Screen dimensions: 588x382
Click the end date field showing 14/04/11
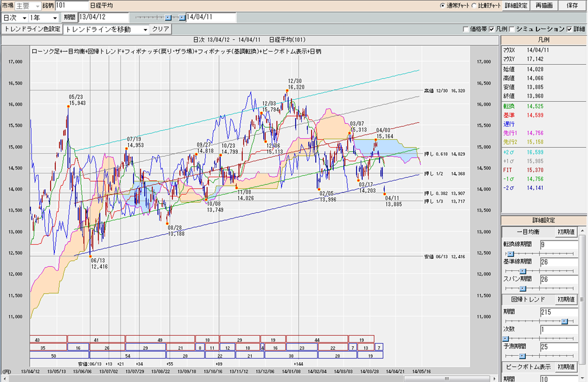point(211,17)
